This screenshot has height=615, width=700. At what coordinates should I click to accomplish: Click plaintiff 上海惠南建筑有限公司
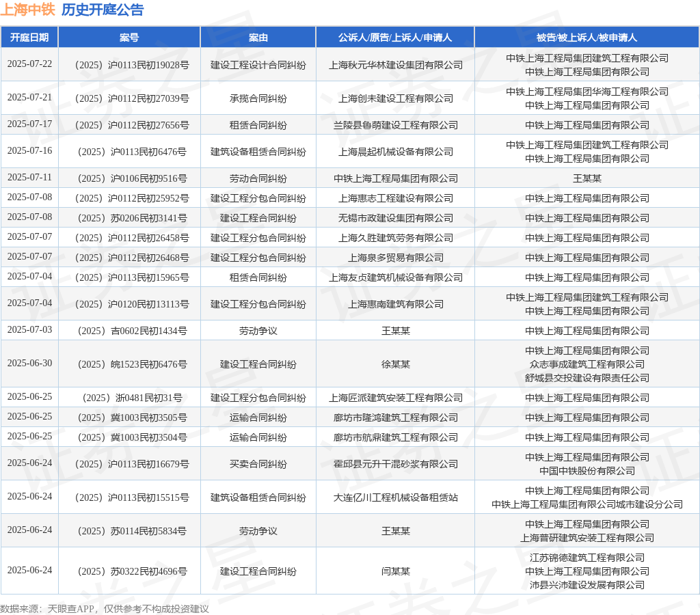[x=396, y=304]
